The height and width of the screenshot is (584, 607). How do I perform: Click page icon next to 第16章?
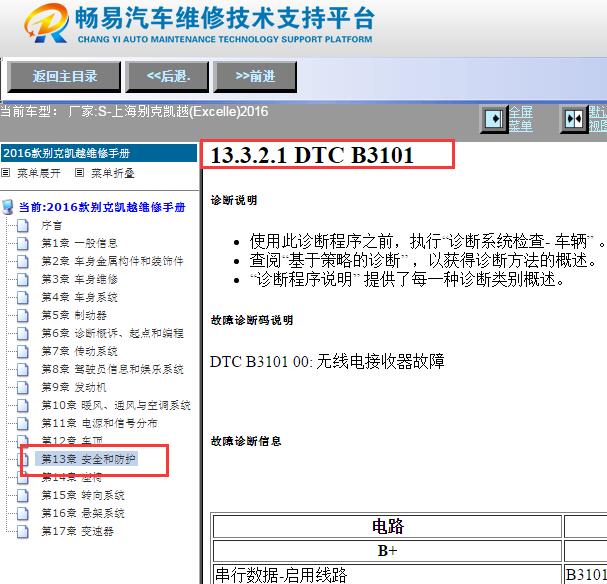(23, 513)
